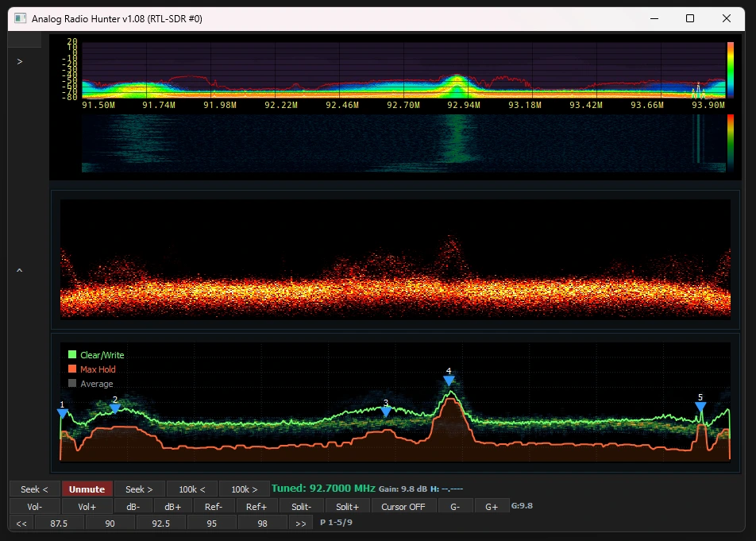
Task: Toggle the Cursor OFF setting
Action: pos(403,506)
